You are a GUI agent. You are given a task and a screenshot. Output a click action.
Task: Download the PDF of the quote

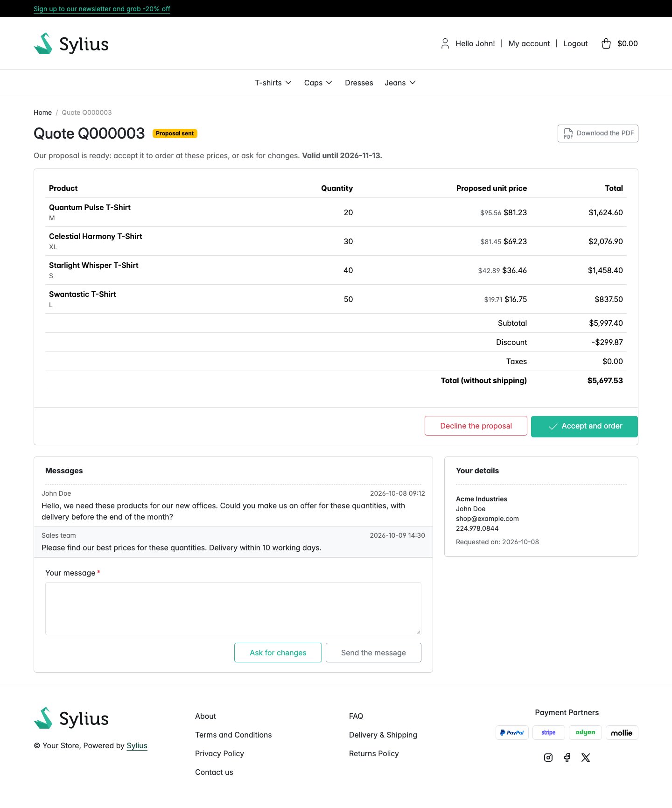point(598,133)
